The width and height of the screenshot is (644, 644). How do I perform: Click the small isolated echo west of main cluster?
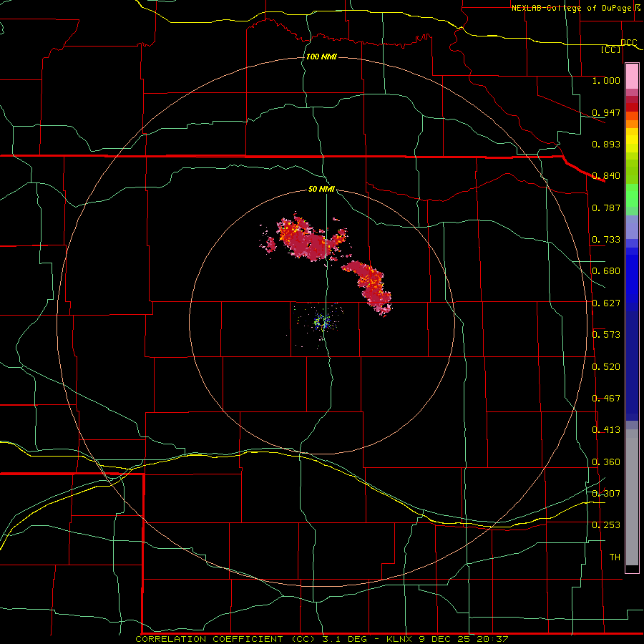(270, 245)
